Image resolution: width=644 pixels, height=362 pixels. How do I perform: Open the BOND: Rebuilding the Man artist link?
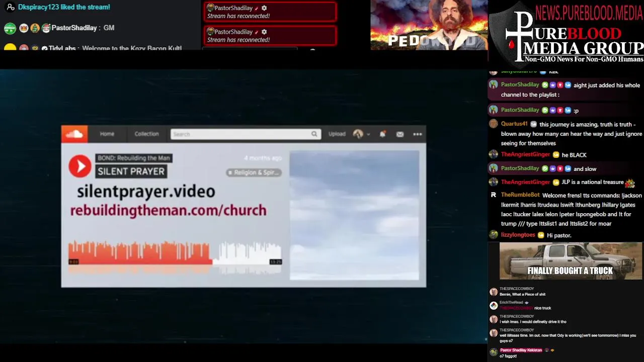tap(133, 158)
